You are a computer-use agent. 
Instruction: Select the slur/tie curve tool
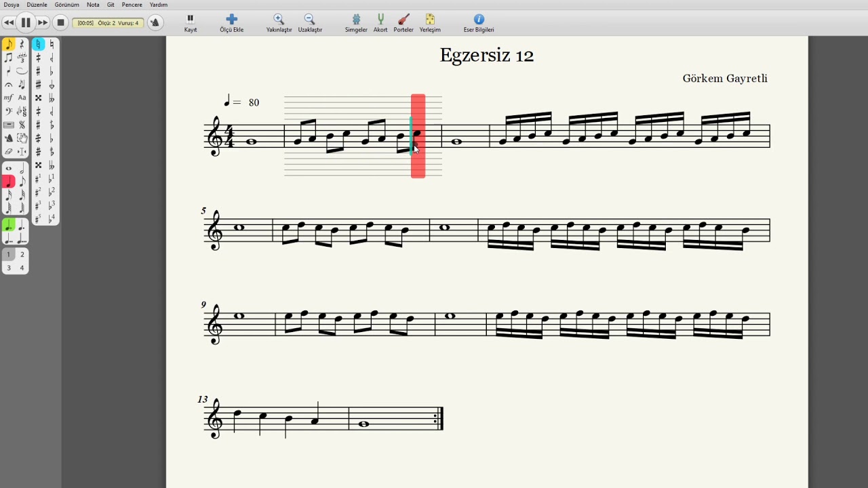22,71
